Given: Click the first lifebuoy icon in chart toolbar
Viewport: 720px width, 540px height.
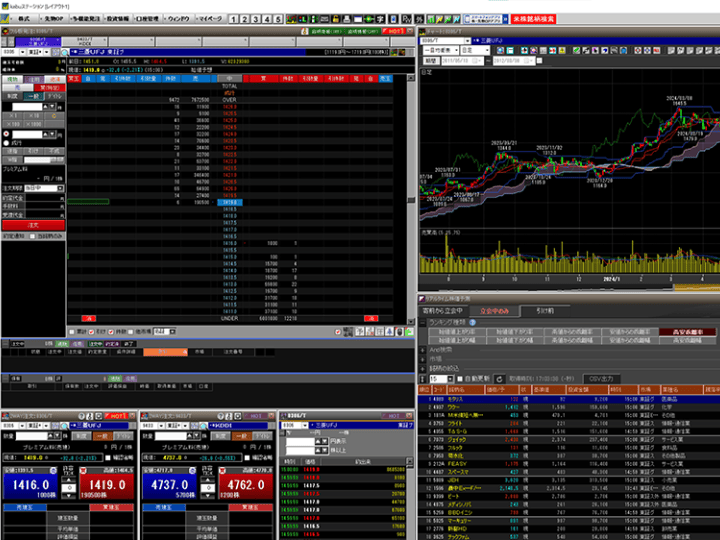Looking at the screenshot, I should (x=638, y=50).
